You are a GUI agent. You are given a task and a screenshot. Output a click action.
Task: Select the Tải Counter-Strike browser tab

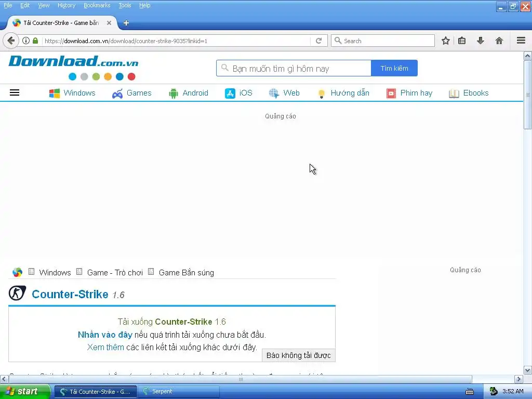(61, 23)
